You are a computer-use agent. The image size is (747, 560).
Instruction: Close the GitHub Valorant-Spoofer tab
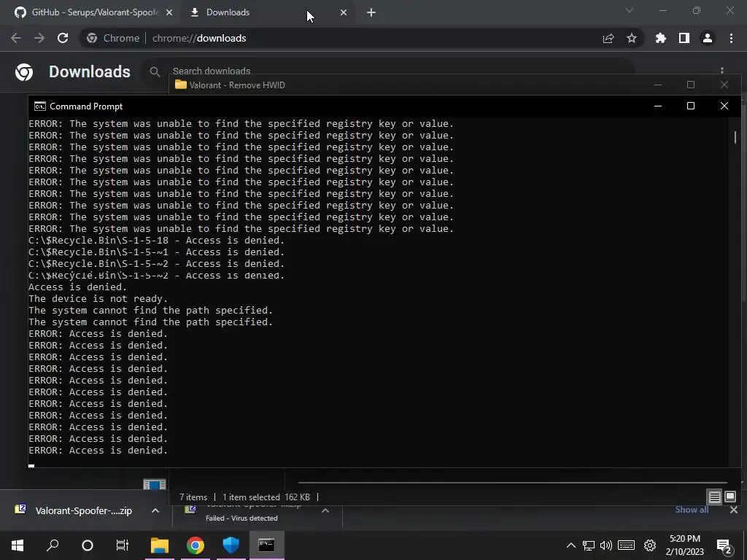pyautogui.click(x=169, y=12)
